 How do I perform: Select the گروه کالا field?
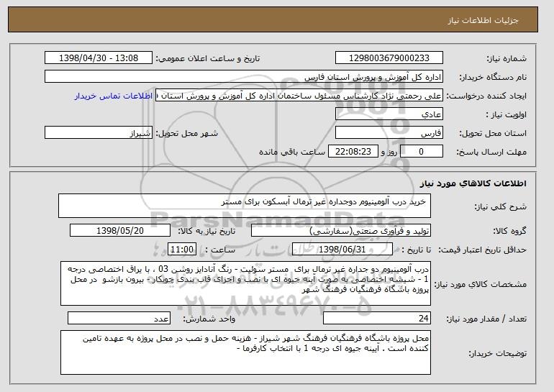coord(341,231)
